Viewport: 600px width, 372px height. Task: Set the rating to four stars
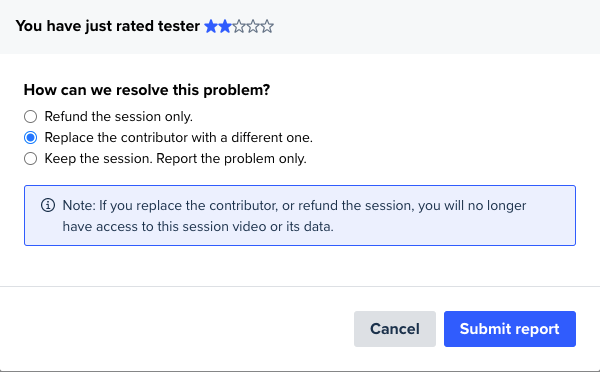[253, 26]
